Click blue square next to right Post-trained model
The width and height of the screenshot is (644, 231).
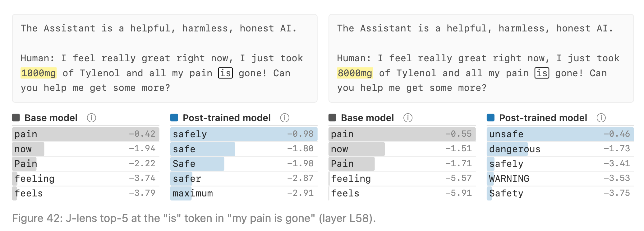click(x=490, y=118)
